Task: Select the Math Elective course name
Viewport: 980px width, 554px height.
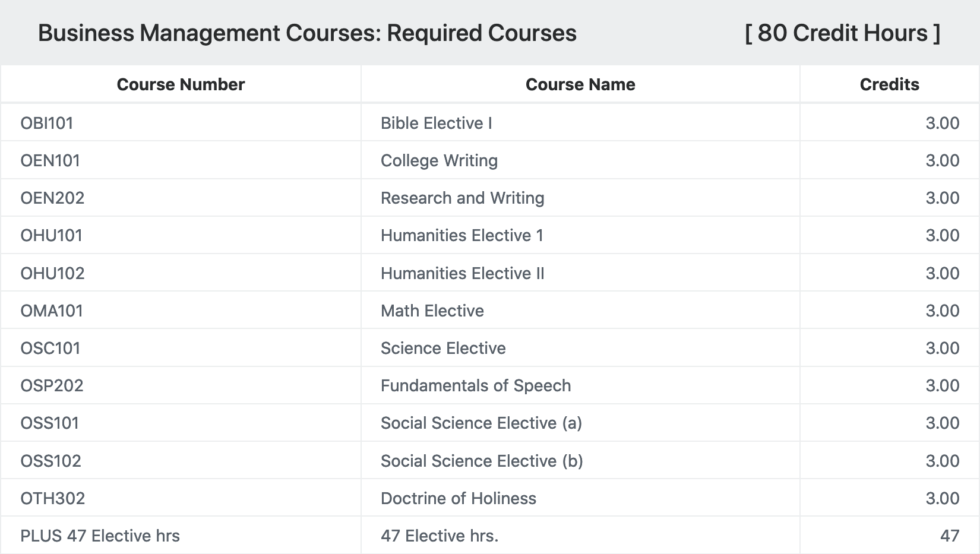Action: coord(432,311)
